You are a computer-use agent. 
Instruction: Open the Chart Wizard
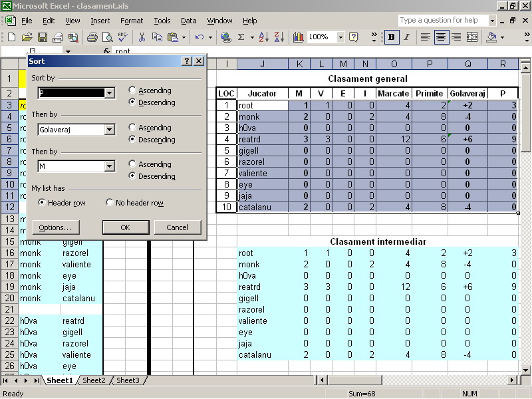pos(298,37)
